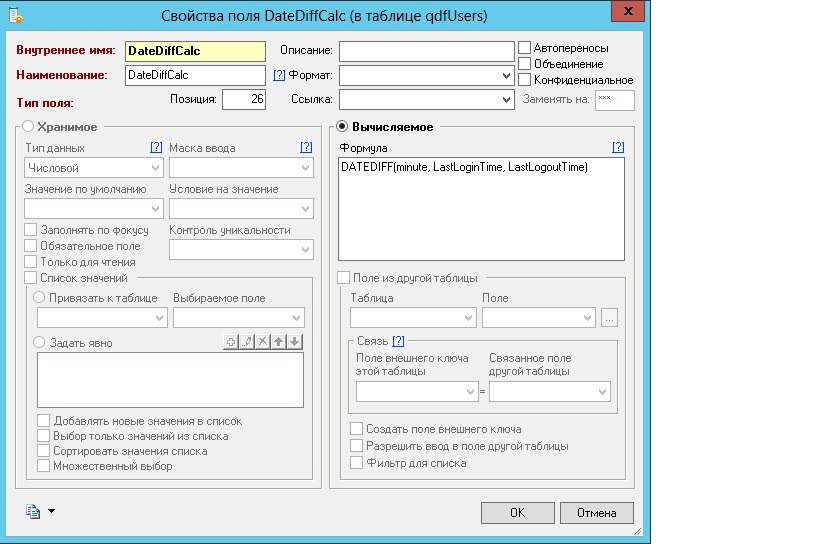The image size is (819, 544).
Task: Select the Хранимое radio button
Action: point(28,127)
